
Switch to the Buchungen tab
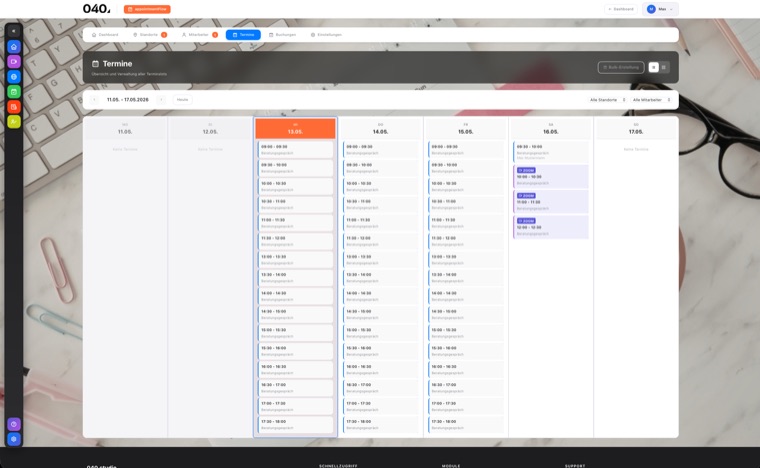283,35
